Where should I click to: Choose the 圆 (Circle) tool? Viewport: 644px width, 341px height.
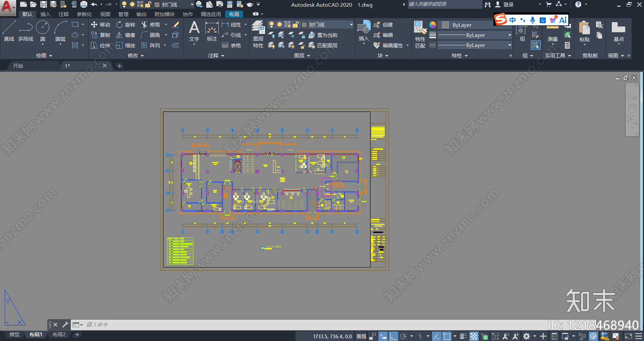point(43,31)
